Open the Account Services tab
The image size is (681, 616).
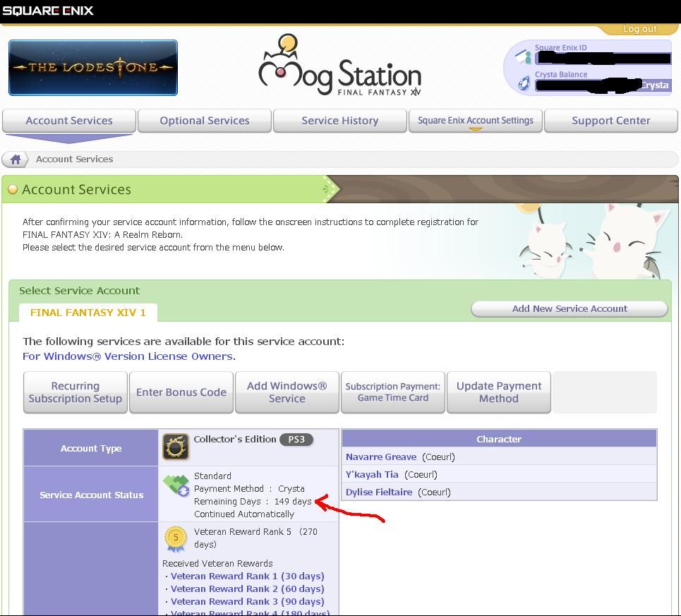coord(69,121)
